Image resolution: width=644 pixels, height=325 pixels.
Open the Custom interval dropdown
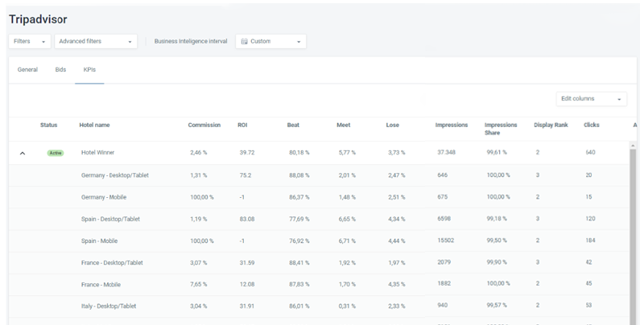pyautogui.click(x=270, y=42)
